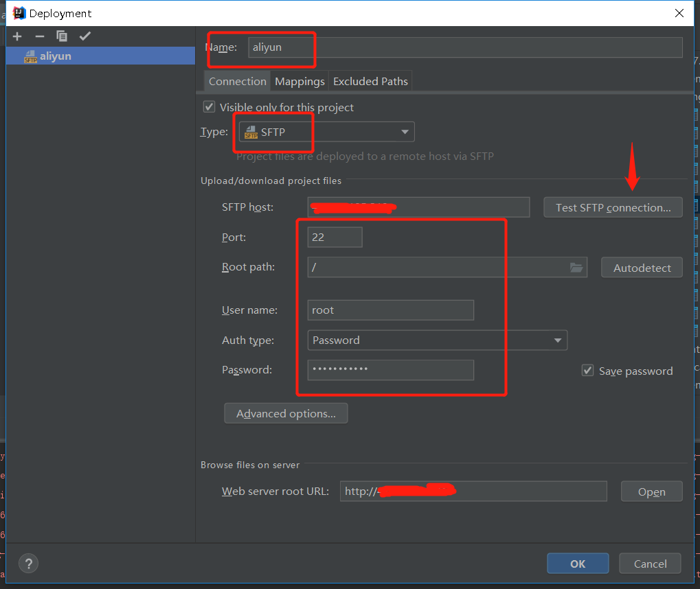This screenshot has width=700, height=589.
Task: Click Test SFTP connection button
Action: 612,207
